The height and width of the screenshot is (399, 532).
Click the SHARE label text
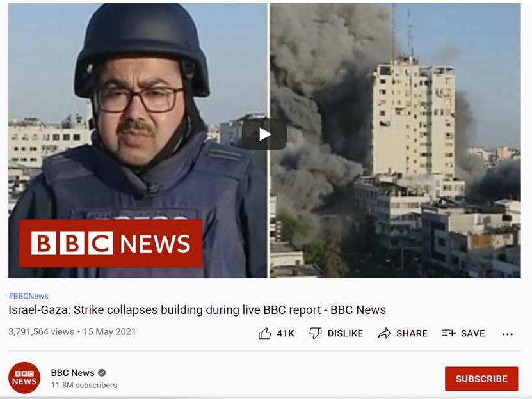pos(412,334)
